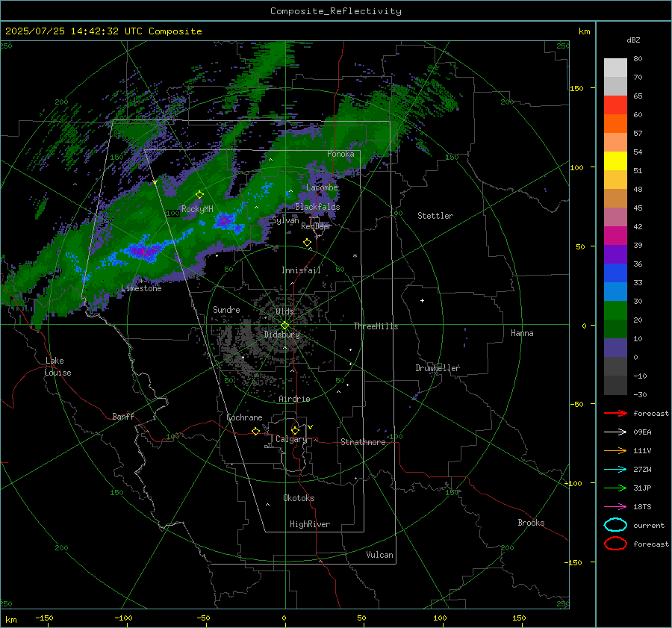Select the Brooks label
This screenshot has height=628, width=672.
531,523
